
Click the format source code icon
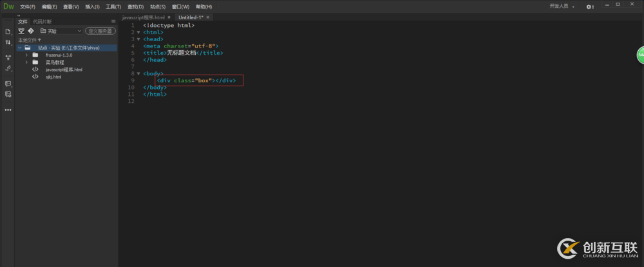click(x=8, y=68)
